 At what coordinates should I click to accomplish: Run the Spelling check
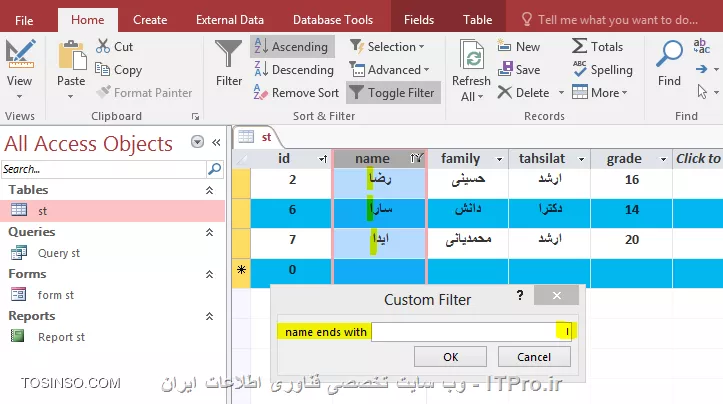click(x=602, y=70)
